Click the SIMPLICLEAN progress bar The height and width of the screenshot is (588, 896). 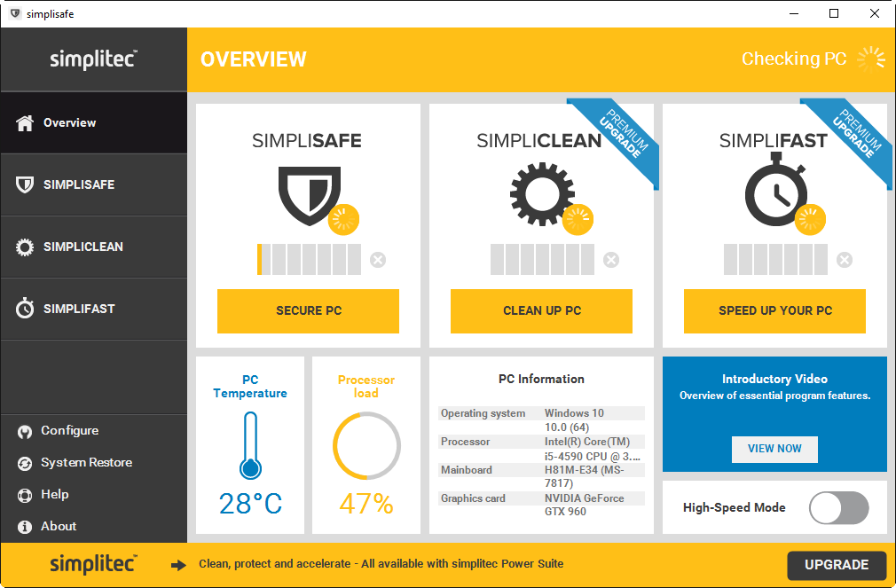point(542,260)
